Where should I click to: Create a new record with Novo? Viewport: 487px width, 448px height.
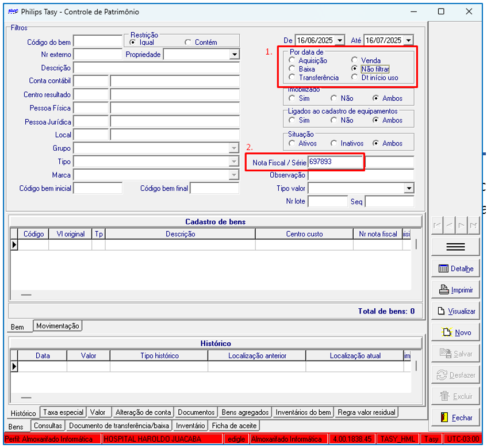coord(455,332)
